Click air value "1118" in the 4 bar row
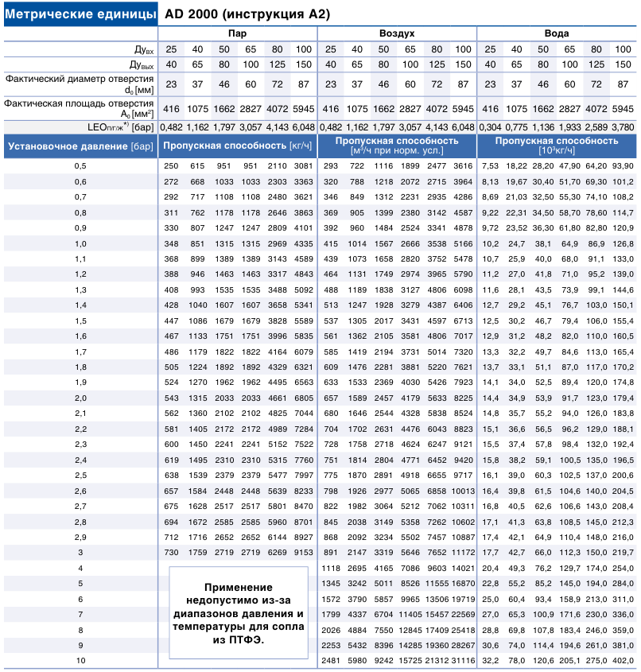Viewport: 641px width, 672px height. coord(331,569)
